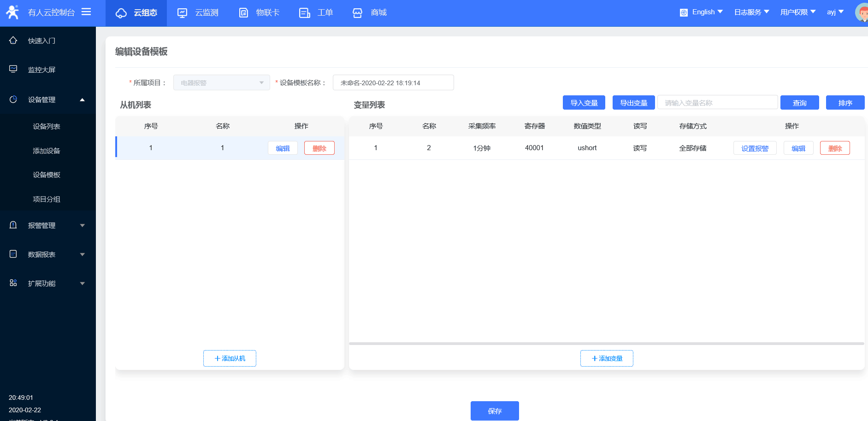868x421 pixels.
Task: Click the monitor icon for 监控大屏
Action: [x=13, y=70]
